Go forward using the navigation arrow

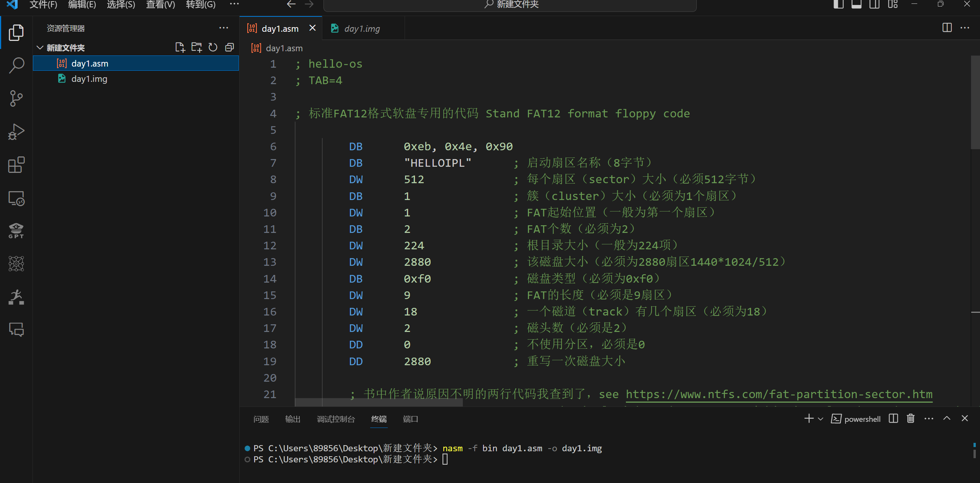pos(309,4)
